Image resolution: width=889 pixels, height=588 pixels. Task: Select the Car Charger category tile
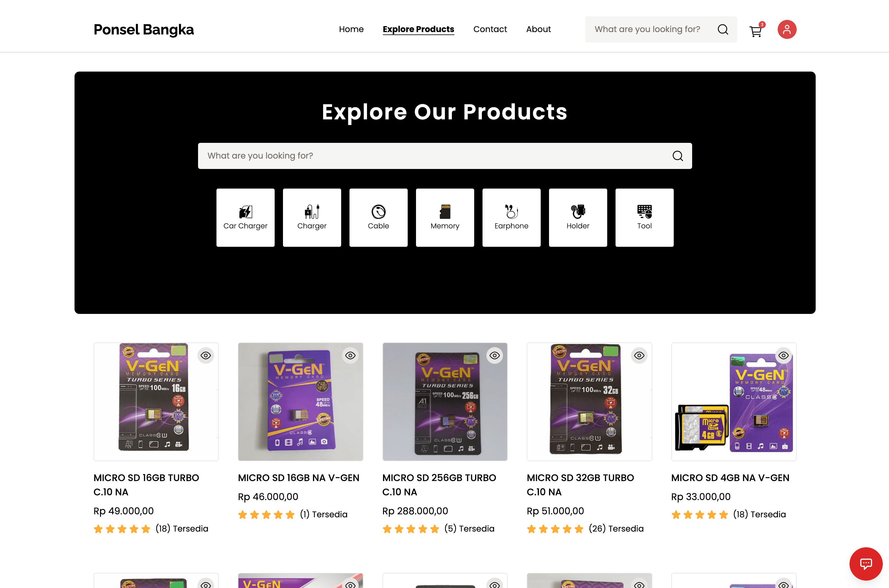(x=245, y=217)
